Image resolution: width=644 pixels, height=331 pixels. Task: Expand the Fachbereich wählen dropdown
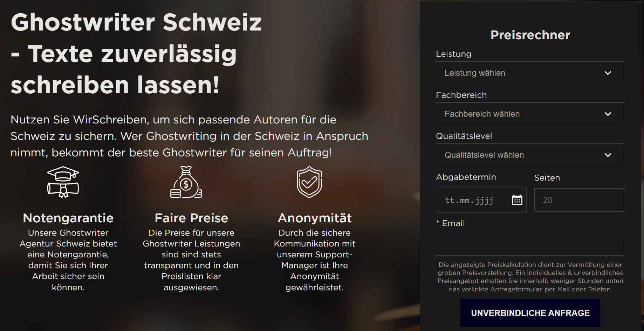point(530,114)
